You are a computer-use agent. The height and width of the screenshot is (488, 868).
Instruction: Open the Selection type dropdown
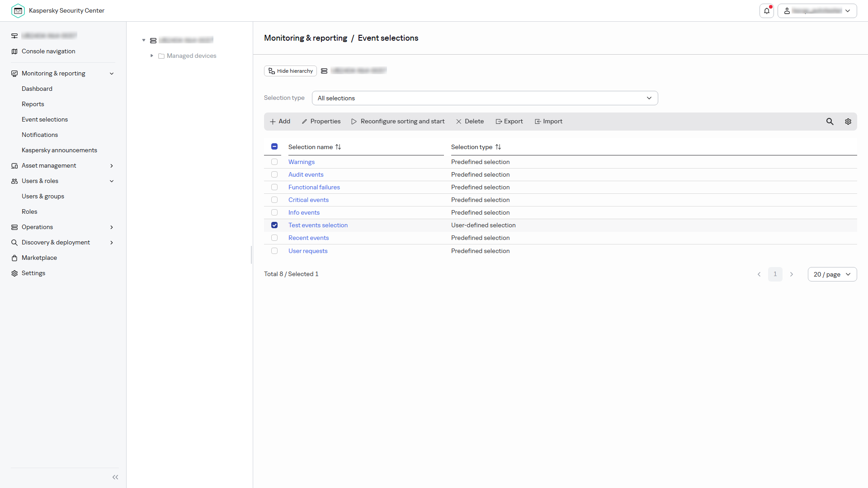click(x=485, y=98)
